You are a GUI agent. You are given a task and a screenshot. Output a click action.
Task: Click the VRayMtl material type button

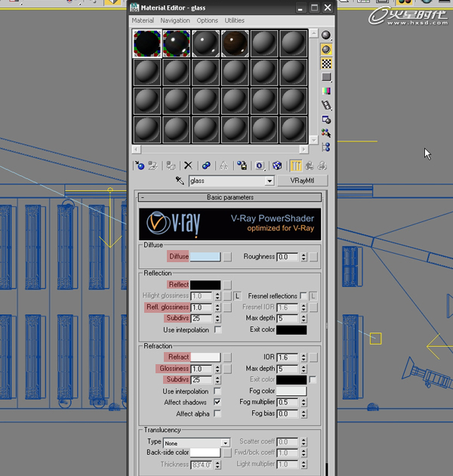(303, 181)
